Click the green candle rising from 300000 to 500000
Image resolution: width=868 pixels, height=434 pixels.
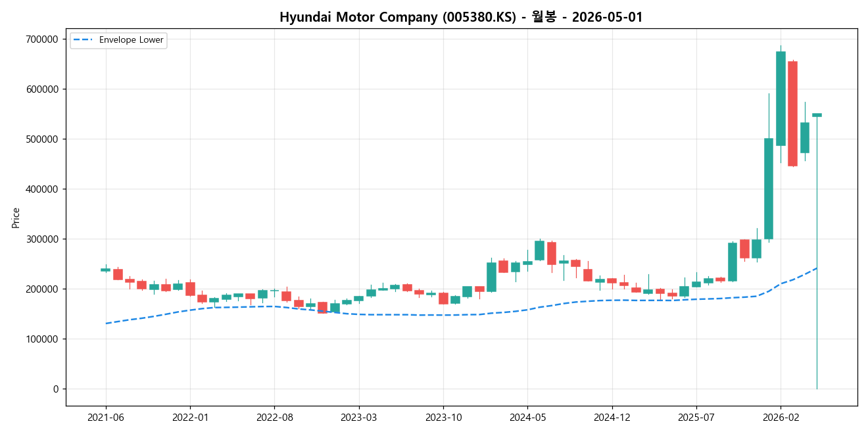point(769,189)
